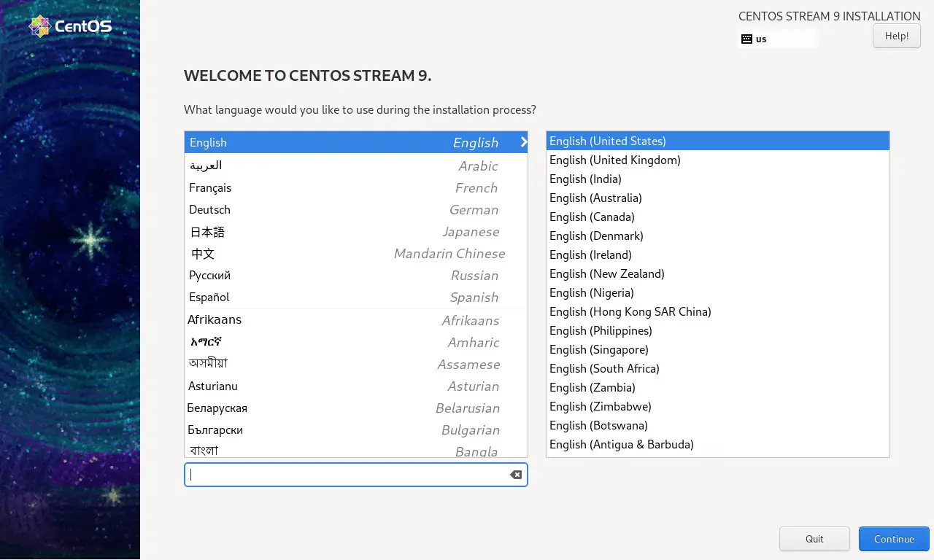Viewport: 934px width, 560px height.
Task: Choose English (Antigua & Barbuda) locale
Action: point(718,444)
